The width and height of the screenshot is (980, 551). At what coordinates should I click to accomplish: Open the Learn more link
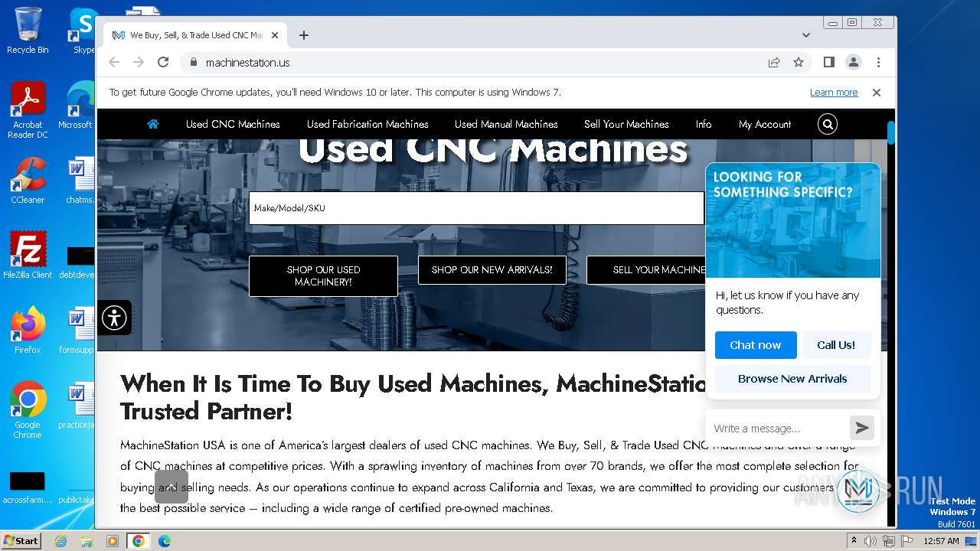tap(834, 93)
